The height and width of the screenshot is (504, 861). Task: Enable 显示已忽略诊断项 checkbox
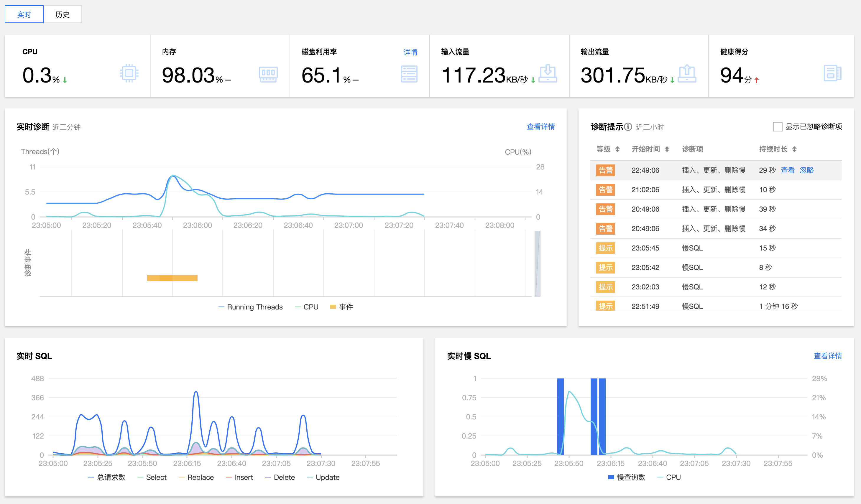coord(778,127)
